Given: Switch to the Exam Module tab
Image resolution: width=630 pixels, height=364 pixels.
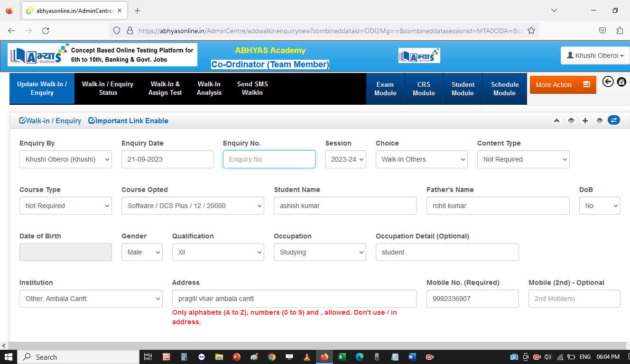Looking at the screenshot, I should [385, 89].
